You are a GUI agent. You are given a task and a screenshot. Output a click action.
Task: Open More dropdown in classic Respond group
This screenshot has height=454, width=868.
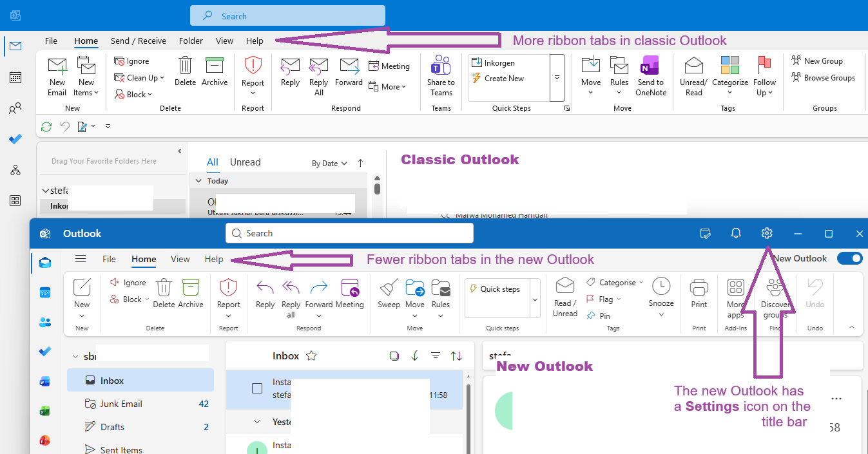pos(387,87)
